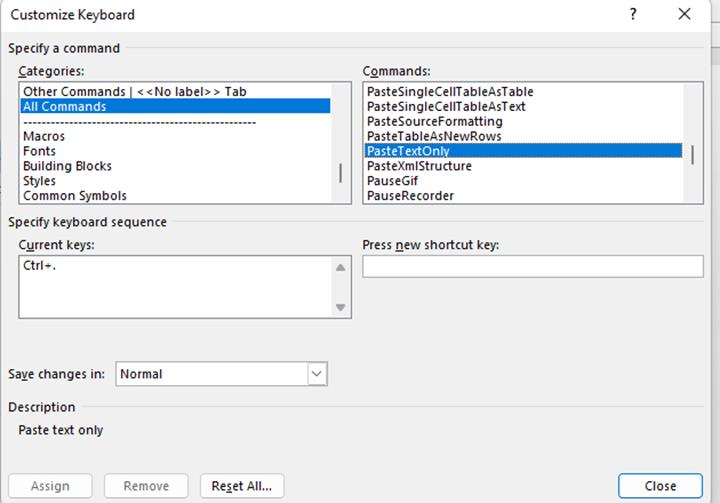This screenshot has height=503, width=720.
Task: Select the All Commands category
Action: 65,106
